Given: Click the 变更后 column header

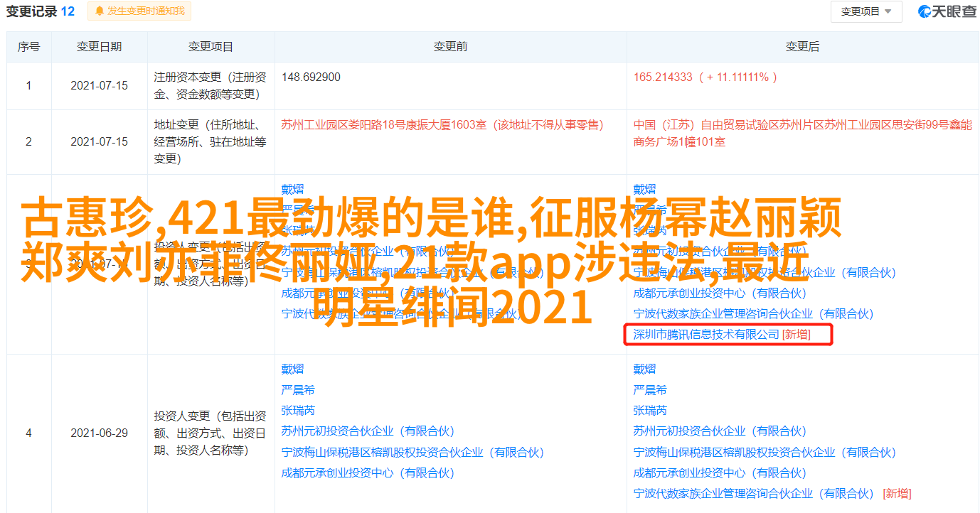Looking at the screenshot, I should point(803,47).
